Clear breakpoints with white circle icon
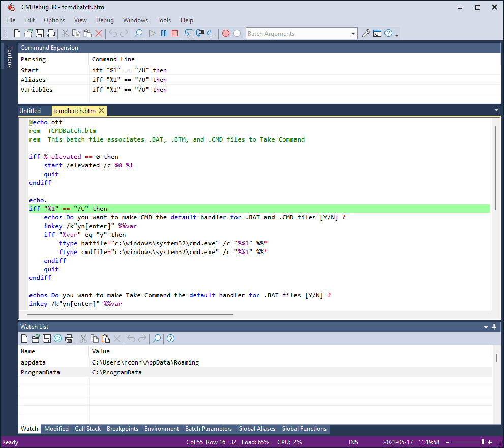Screen dimensions: 504x448 [237, 33]
